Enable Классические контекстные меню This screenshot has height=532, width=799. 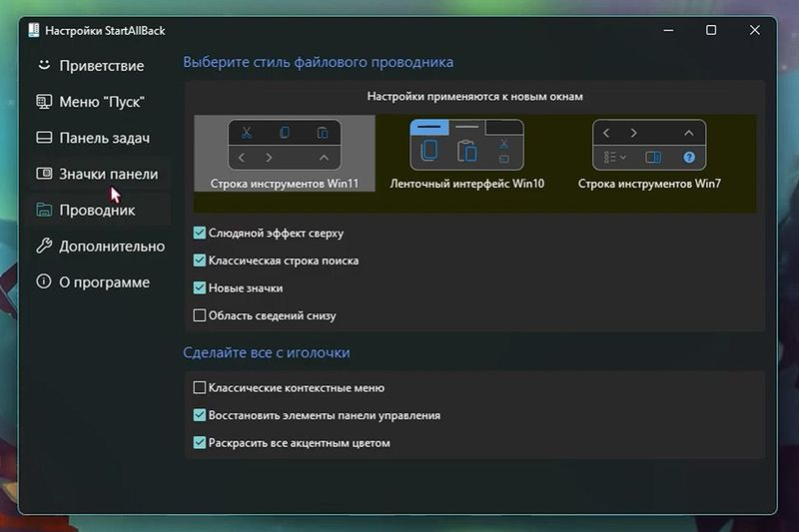(x=199, y=388)
